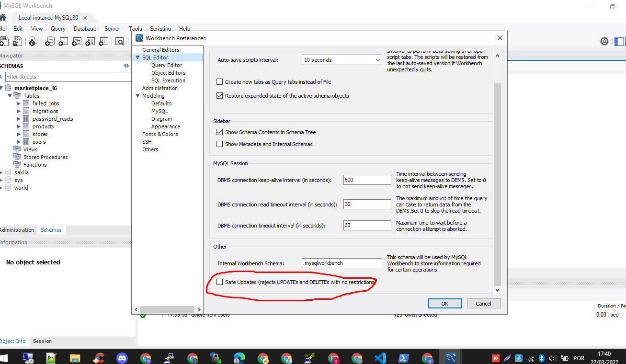Click the Bluetooth tray icon
626x364 pixels.
(x=542, y=358)
